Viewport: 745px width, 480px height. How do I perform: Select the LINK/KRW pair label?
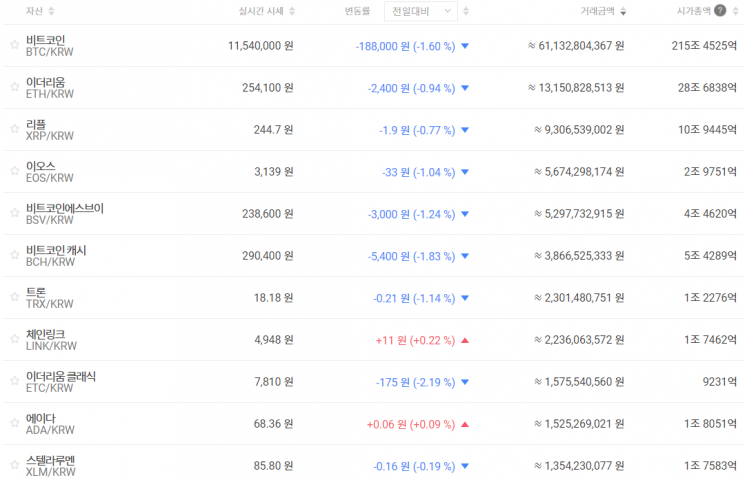coord(51,346)
